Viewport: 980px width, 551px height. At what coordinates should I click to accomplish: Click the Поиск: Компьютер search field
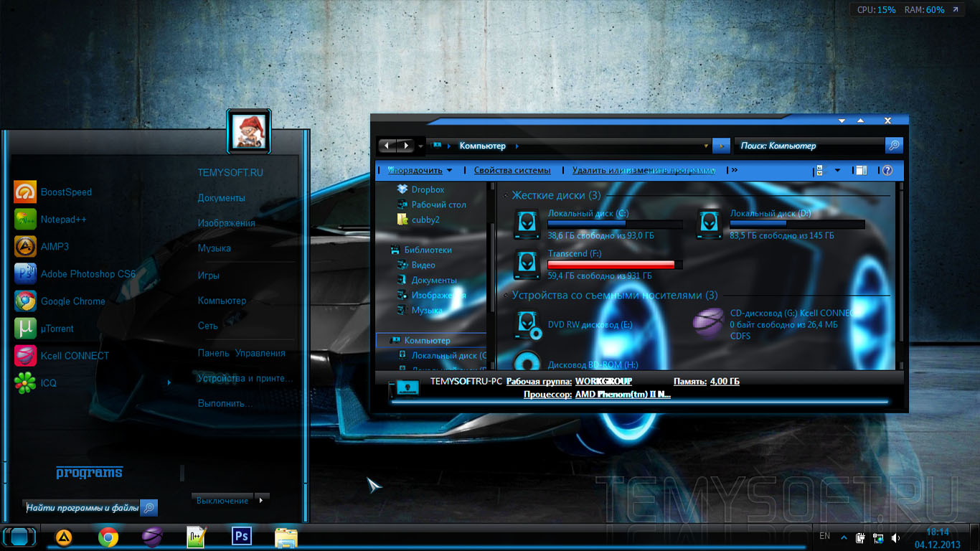click(x=809, y=146)
